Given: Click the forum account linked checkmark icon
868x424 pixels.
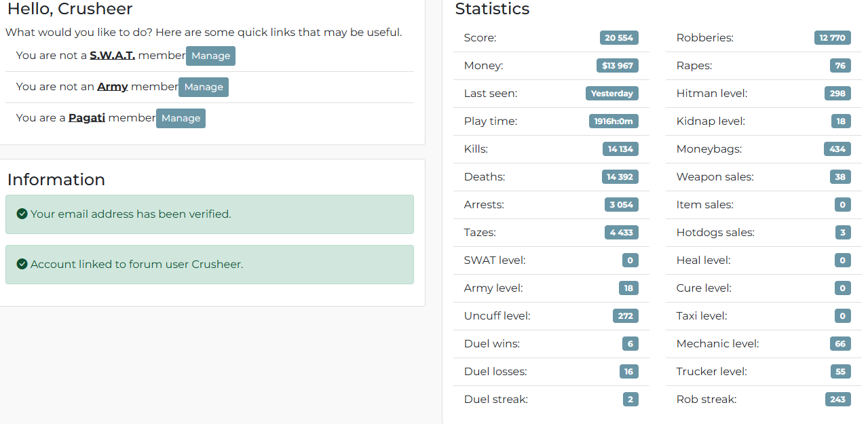Looking at the screenshot, I should point(22,264).
